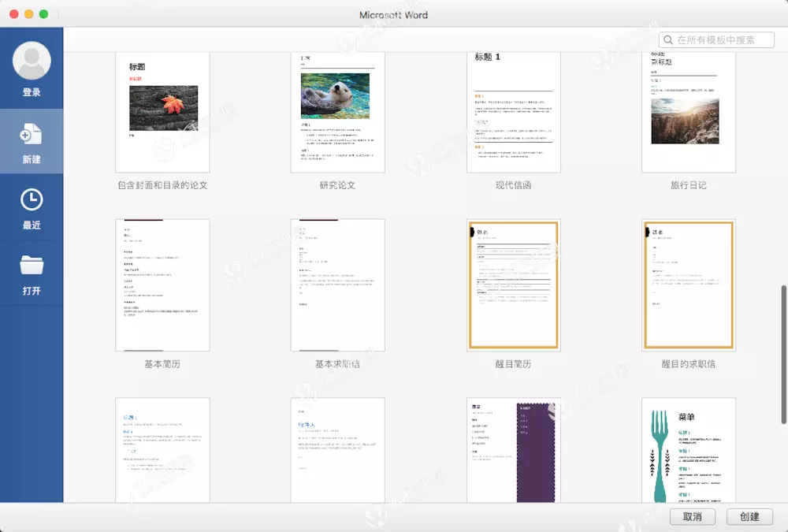This screenshot has height=532, width=788.
Task: Click the 基本求职信 label text
Action: tap(338, 364)
